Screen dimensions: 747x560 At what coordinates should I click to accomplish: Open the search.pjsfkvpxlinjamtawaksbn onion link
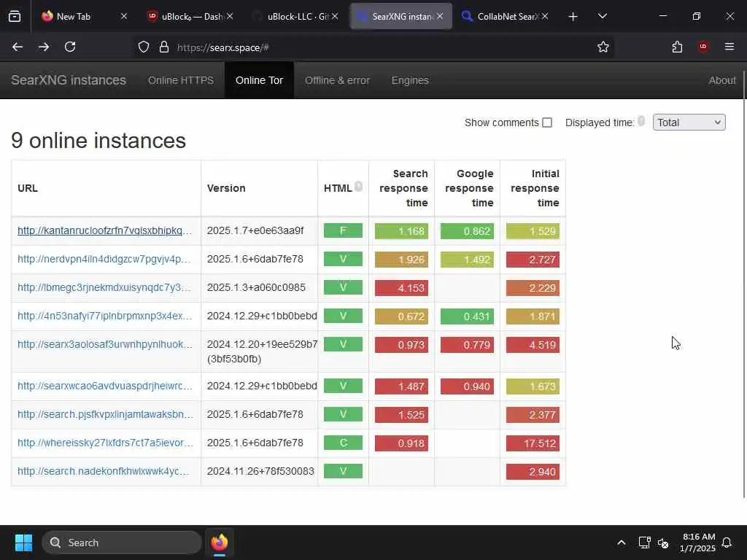(106, 414)
